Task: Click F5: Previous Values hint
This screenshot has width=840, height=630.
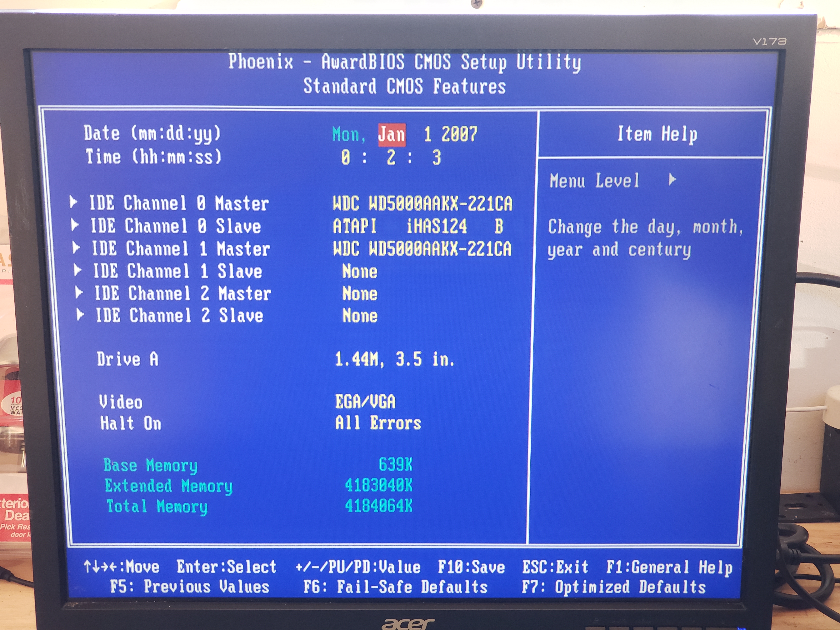Action: tap(190, 587)
